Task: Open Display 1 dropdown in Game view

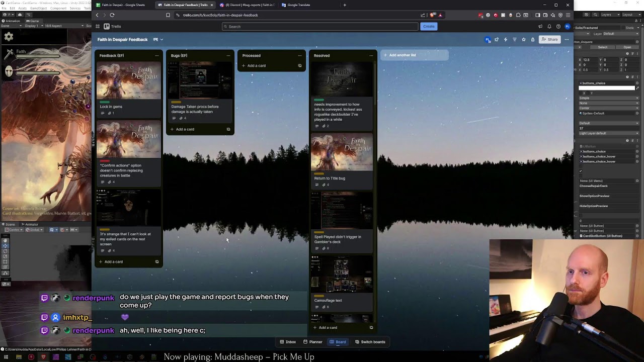Action: (33, 26)
